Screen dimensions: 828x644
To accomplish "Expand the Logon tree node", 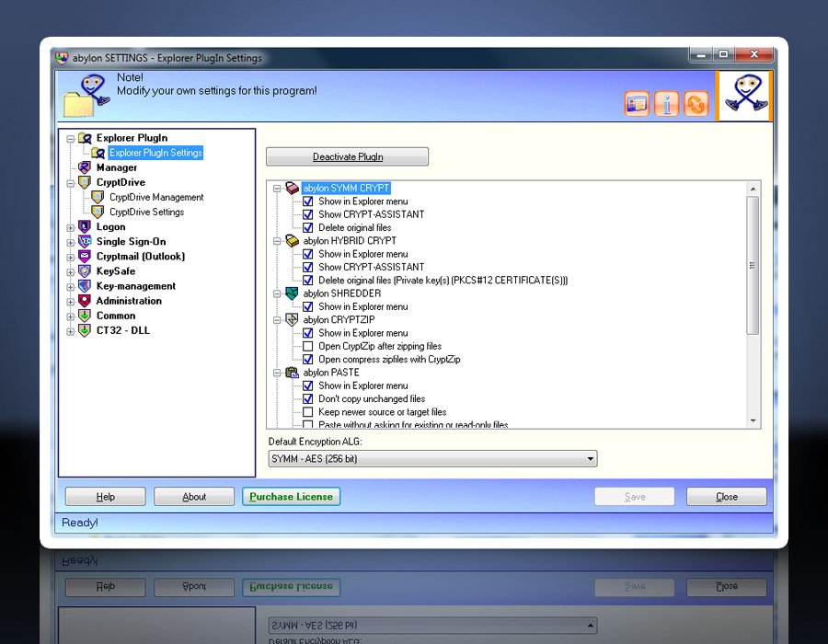I will coord(70,228).
